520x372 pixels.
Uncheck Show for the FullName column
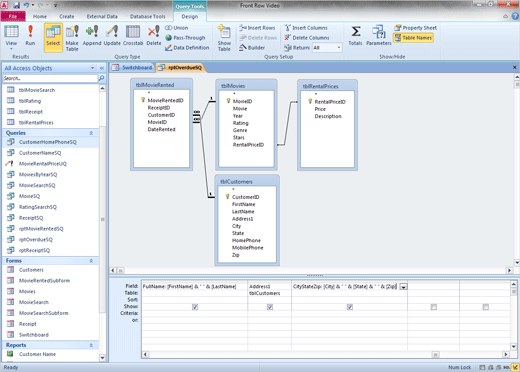tap(195, 307)
